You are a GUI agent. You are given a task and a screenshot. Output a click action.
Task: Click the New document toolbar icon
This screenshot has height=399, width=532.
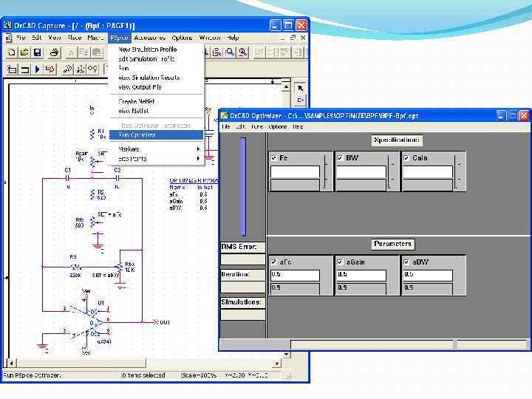(12, 52)
